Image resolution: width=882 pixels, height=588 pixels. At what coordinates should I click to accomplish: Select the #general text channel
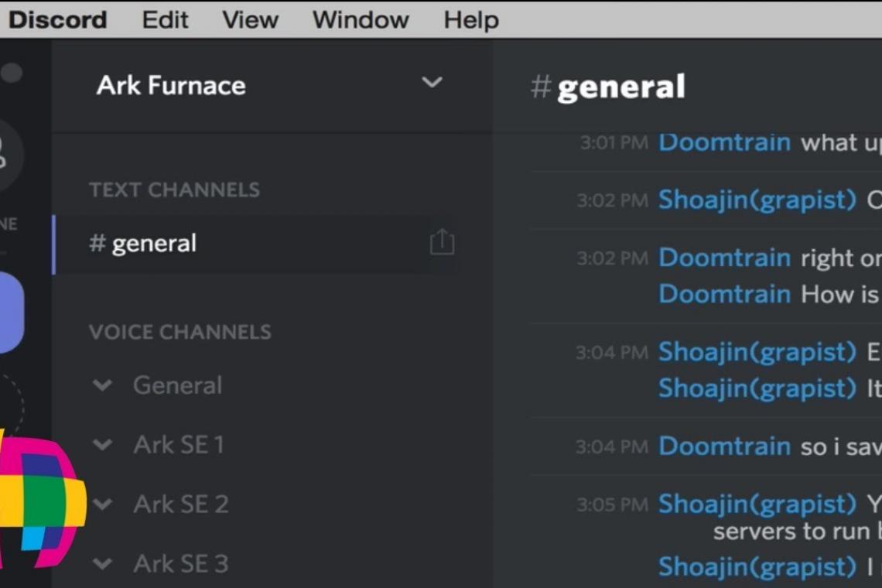point(257,244)
